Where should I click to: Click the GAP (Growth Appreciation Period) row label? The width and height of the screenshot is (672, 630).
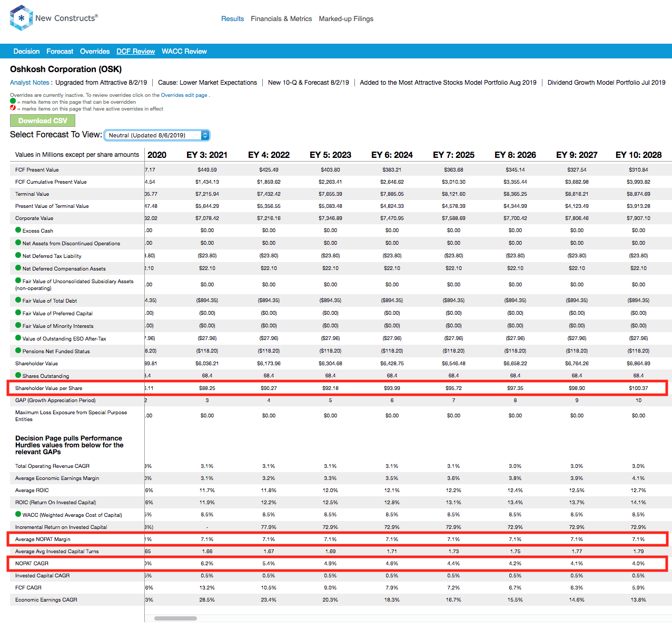tap(55, 400)
